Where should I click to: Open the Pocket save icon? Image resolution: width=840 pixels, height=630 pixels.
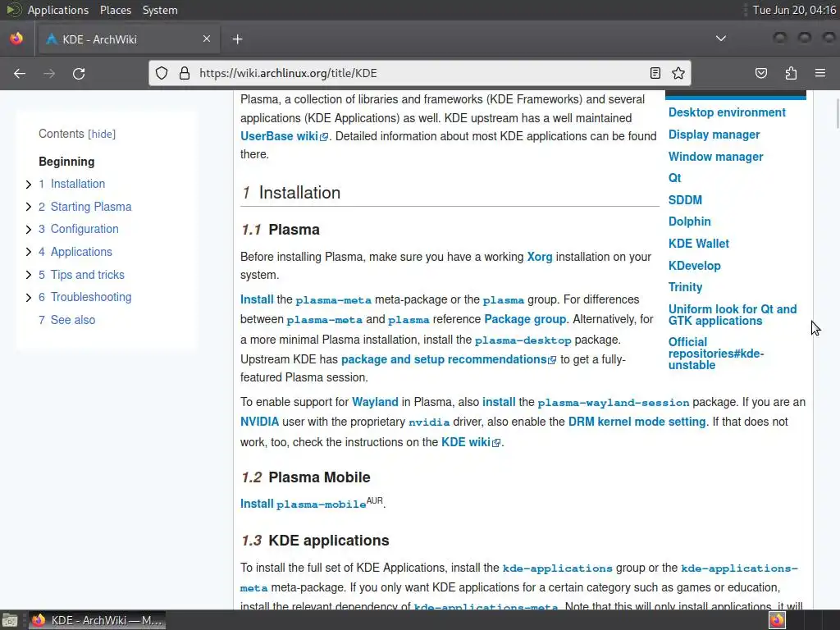[761, 73]
